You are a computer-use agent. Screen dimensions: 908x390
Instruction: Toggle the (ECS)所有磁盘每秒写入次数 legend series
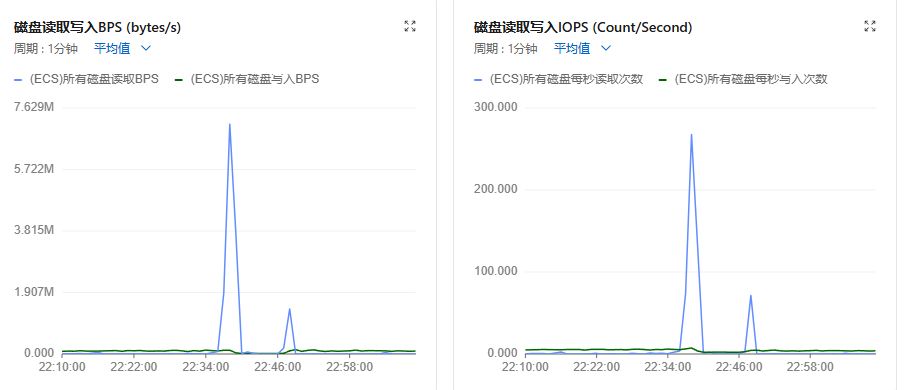pos(744,79)
